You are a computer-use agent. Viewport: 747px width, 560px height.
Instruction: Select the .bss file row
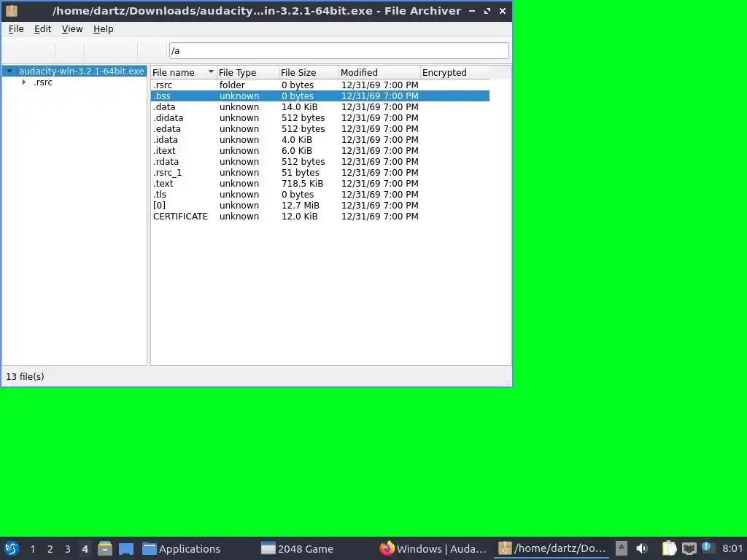320,96
